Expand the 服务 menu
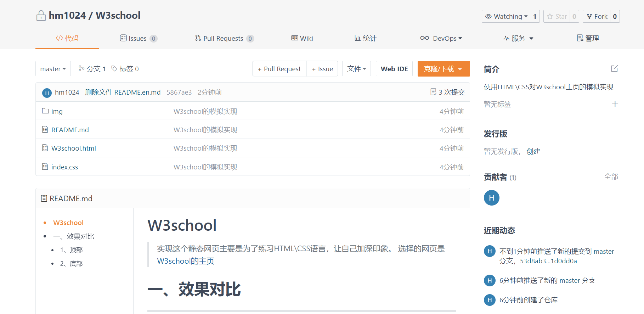The width and height of the screenshot is (644, 314). [x=518, y=38]
